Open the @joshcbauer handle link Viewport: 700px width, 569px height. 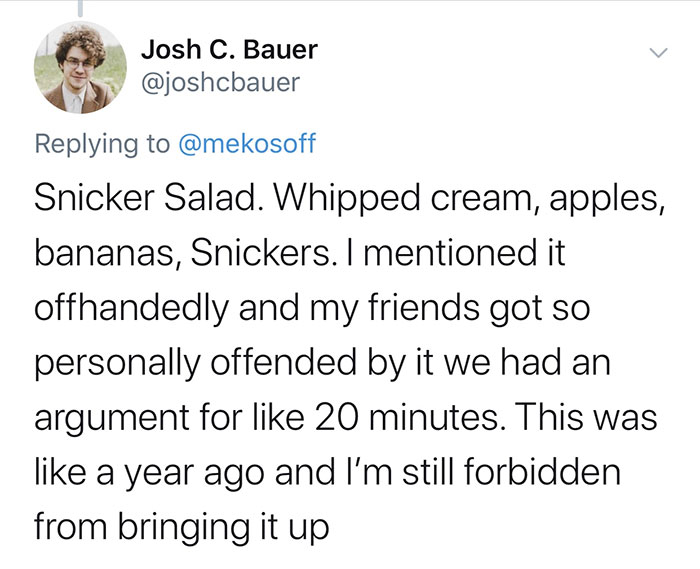[x=220, y=82]
